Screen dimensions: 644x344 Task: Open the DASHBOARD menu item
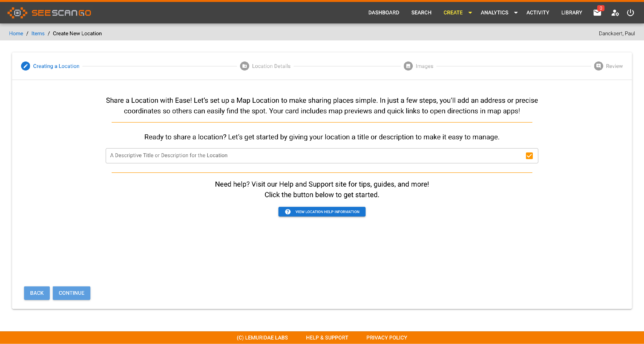383,12
